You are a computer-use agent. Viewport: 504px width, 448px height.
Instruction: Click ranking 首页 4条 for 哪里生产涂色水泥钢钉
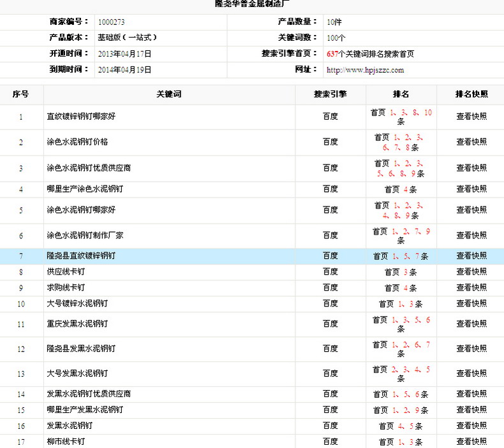click(x=401, y=189)
